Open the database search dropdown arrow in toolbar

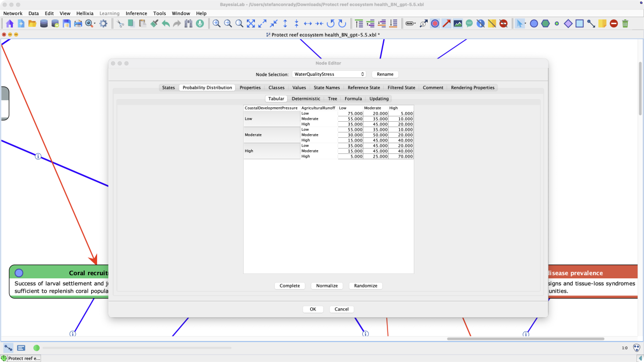pyautogui.click(x=95, y=24)
